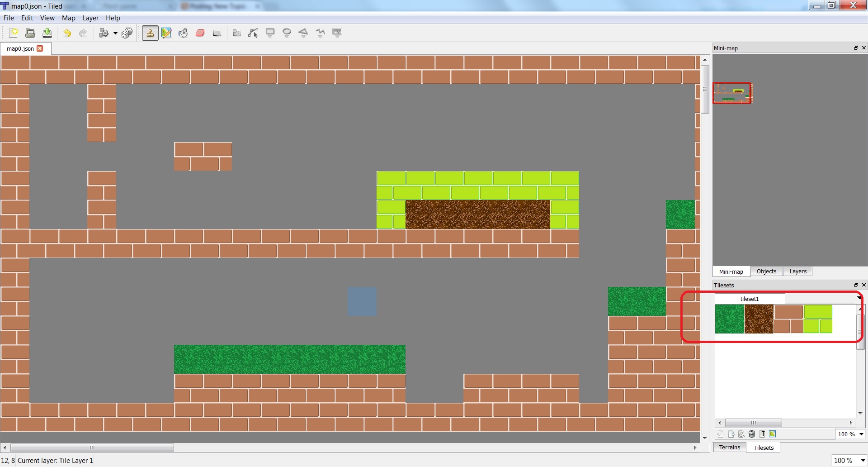This screenshot has width=868, height=467.
Task: Choose the Select Objects tool
Action: click(x=237, y=33)
